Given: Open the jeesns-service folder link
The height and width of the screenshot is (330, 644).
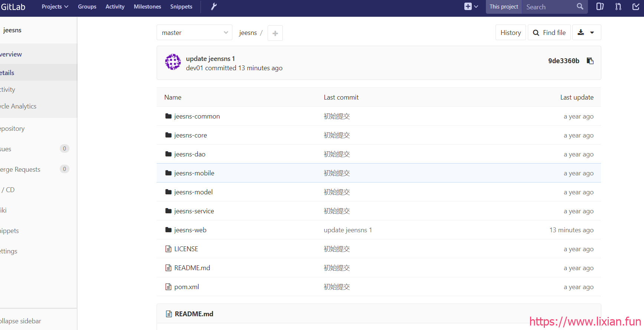Looking at the screenshot, I should point(194,211).
